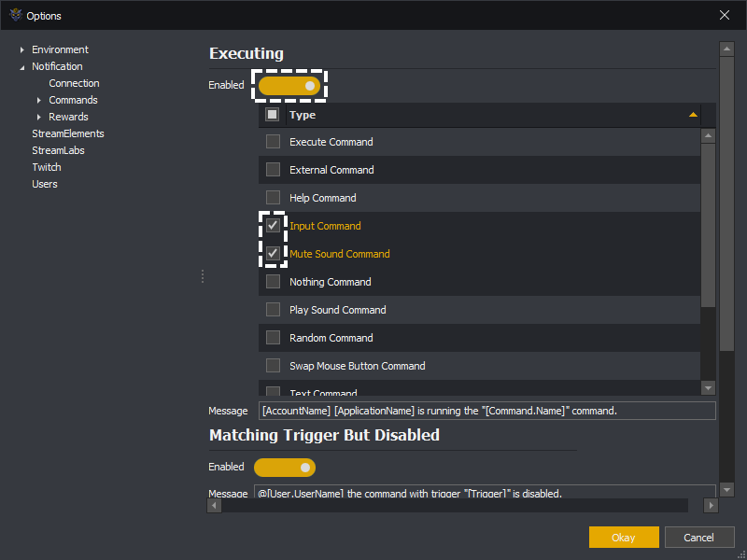747x560 pixels.
Task: Select Connection in the options tree
Action: tap(74, 83)
